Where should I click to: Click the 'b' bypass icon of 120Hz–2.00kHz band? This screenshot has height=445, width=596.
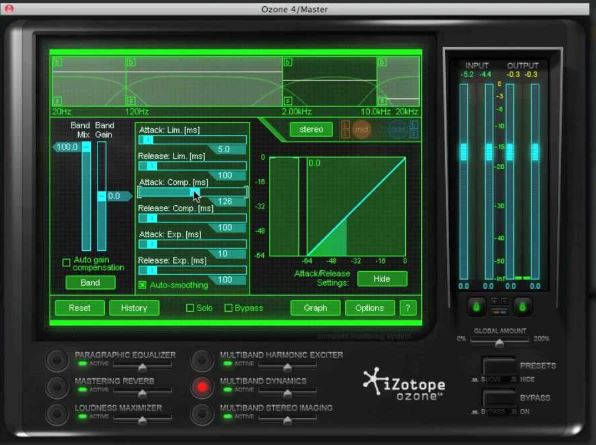[131, 62]
